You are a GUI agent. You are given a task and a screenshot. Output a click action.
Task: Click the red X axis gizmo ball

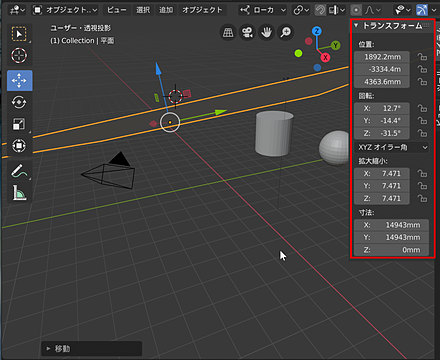(x=325, y=57)
